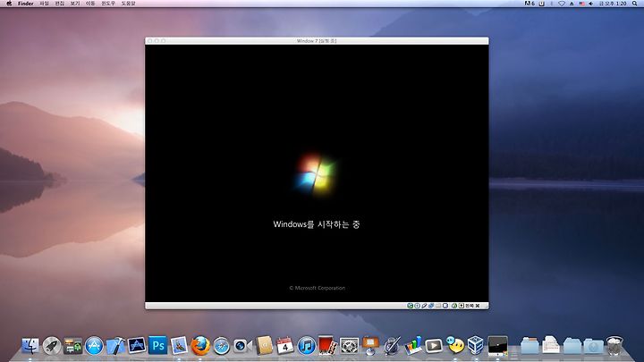Image resolution: width=644 pixels, height=362 pixels.
Task: Open the 윈도우 (Window) menu
Action: 108,4
